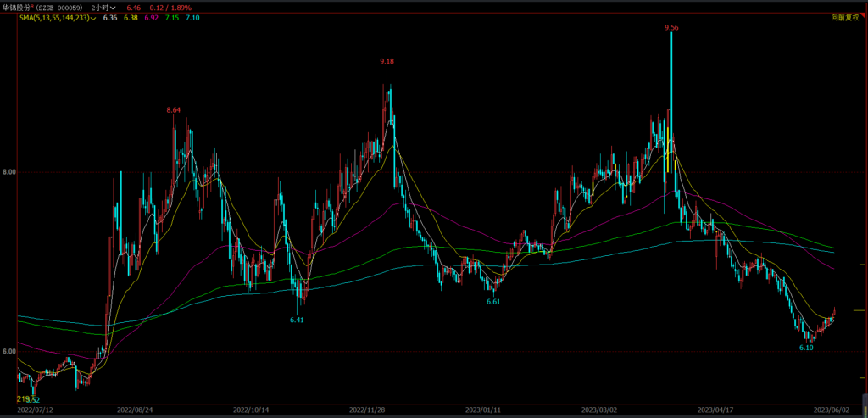Screen dimensions: 868x418
Task: Click the 2023/06/02 date axis label
Action: coord(830,410)
